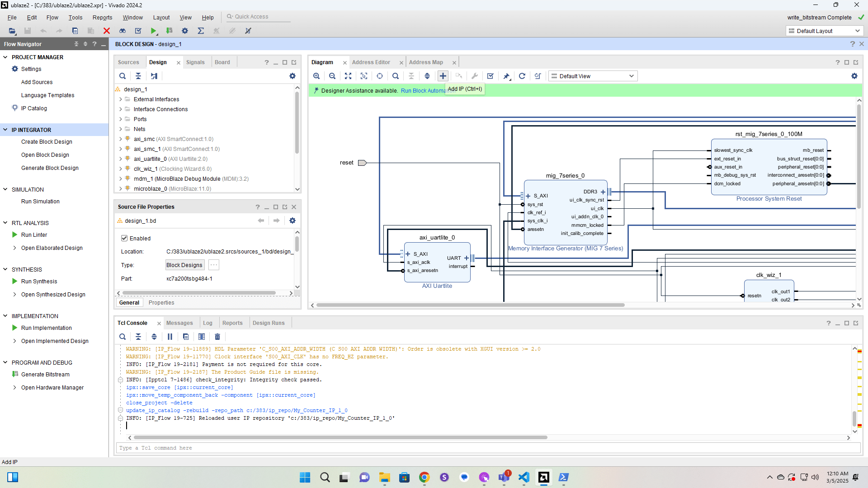Expand the External Interfaces tree node
The width and height of the screenshot is (868, 488).
[x=121, y=99]
